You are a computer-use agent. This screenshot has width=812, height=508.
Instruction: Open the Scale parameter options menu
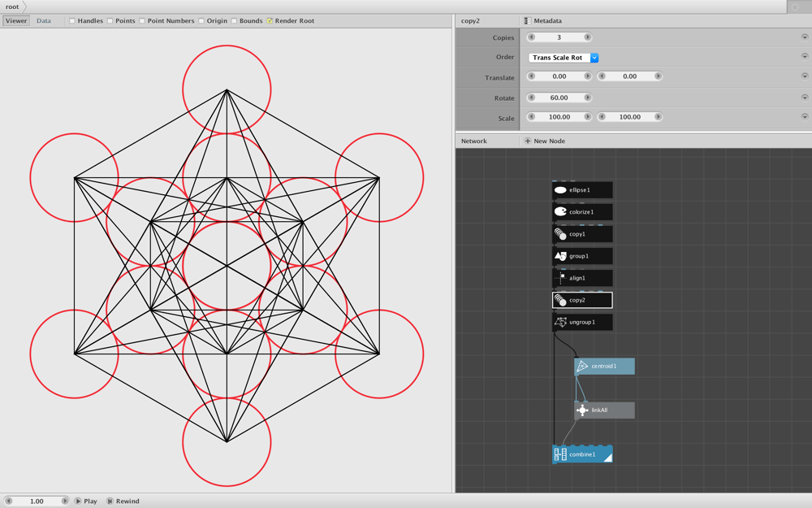(x=805, y=116)
